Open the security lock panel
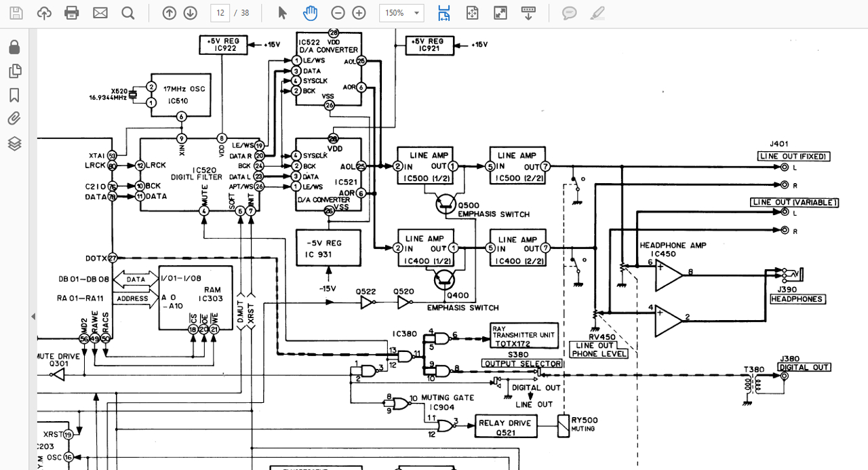 [x=14, y=47]
